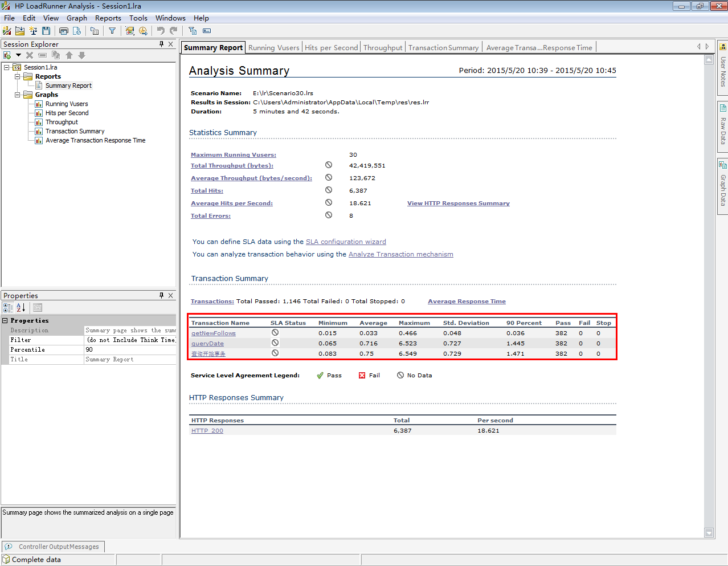728x566 pixels.
Task: Select Average Transaction Response Time in tree
Action: 95,140
